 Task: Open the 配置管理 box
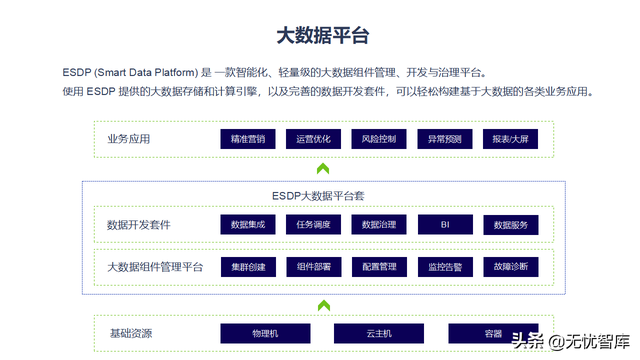[x=379, y=267]
